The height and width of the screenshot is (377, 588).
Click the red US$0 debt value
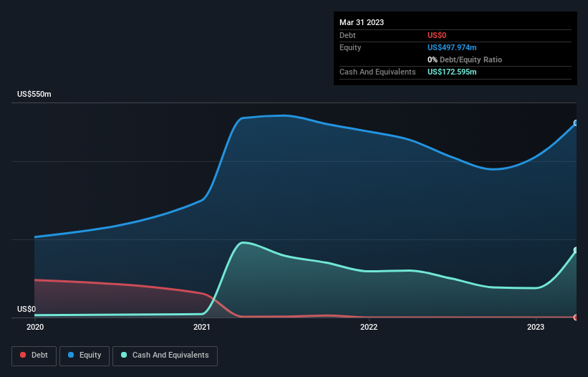(x=437, y=35)
